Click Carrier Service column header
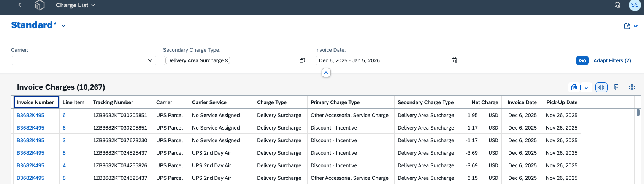Viewport: 644px width, 184px height. 221,102
